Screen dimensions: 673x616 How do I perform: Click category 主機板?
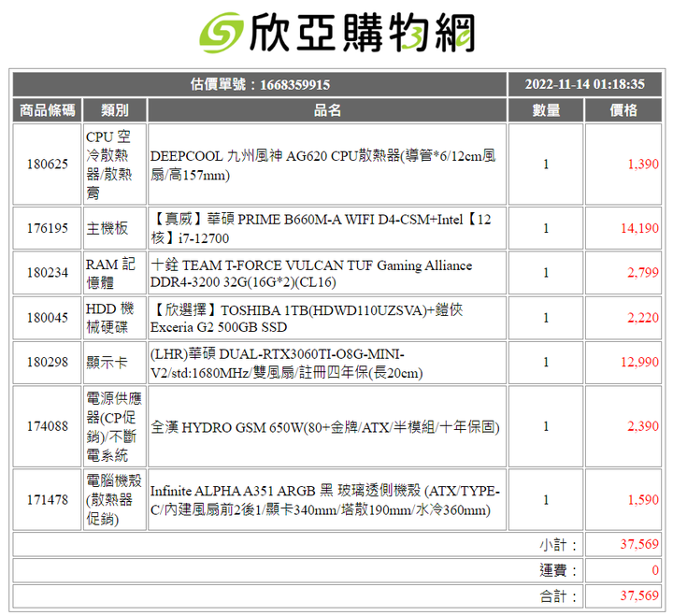tap(107, 228)
